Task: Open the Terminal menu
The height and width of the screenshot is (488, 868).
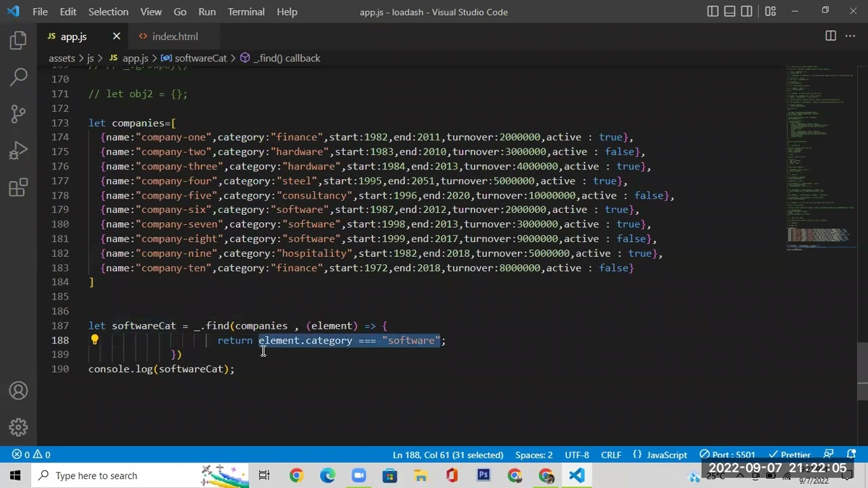Action: pyautogui.click(x=245, y=12)
